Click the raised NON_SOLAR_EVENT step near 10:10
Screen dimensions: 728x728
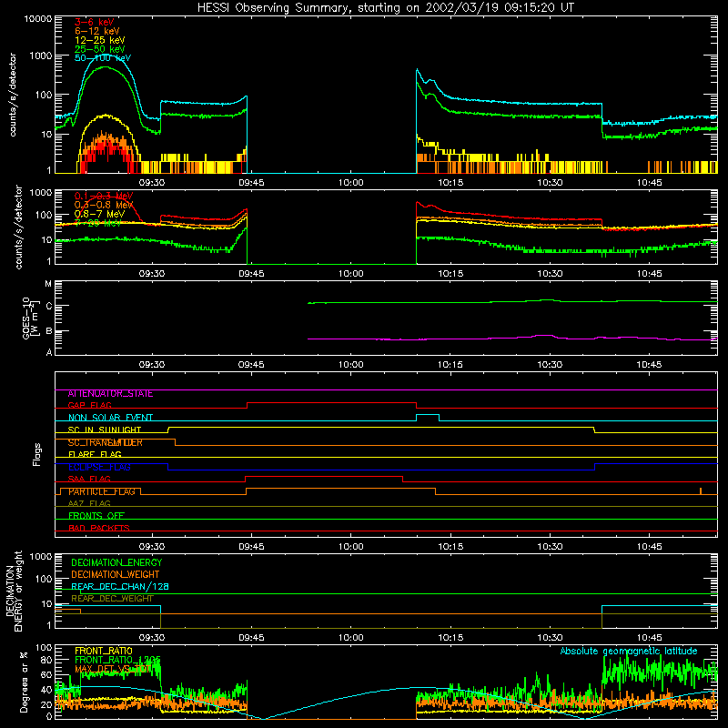pyautogui.click(x=428, y=415)
